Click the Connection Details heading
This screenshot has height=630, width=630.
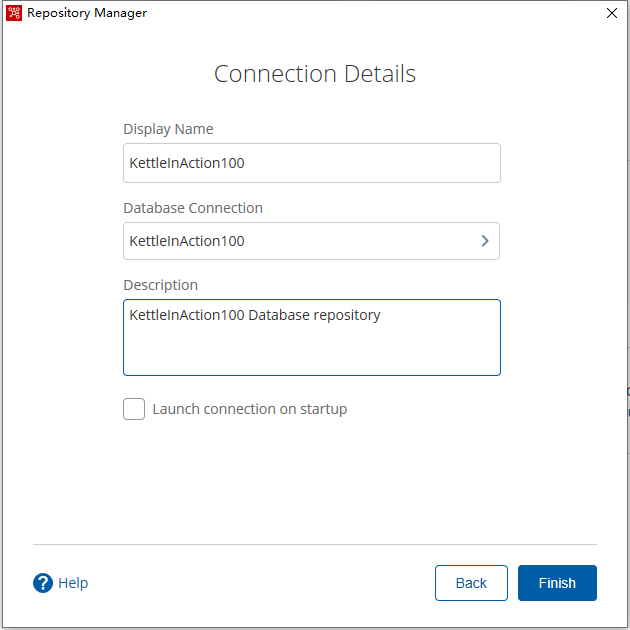[315, 74]
